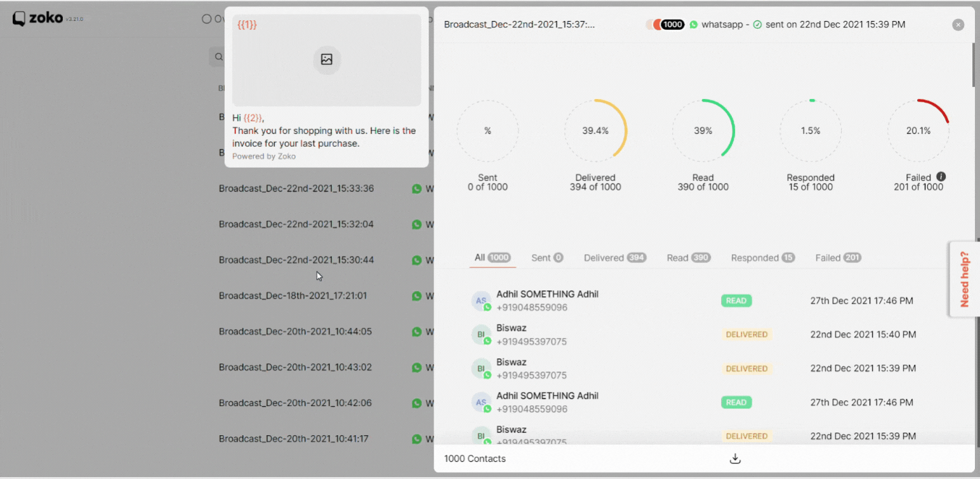Click the Sent percentage circle

pyautogui.click(x=487, y=131)
